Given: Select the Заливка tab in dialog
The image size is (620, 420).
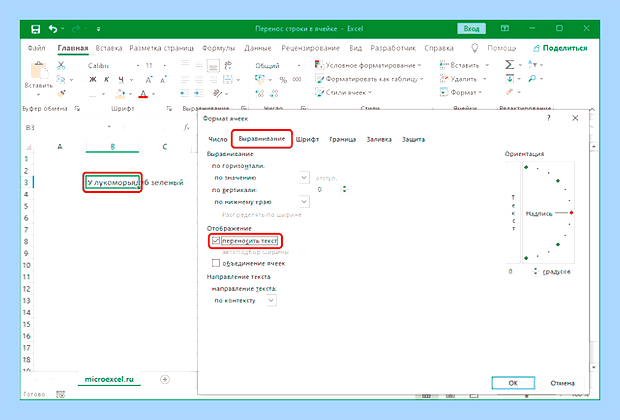Looking at the screenshot, I should coord(379,139).
